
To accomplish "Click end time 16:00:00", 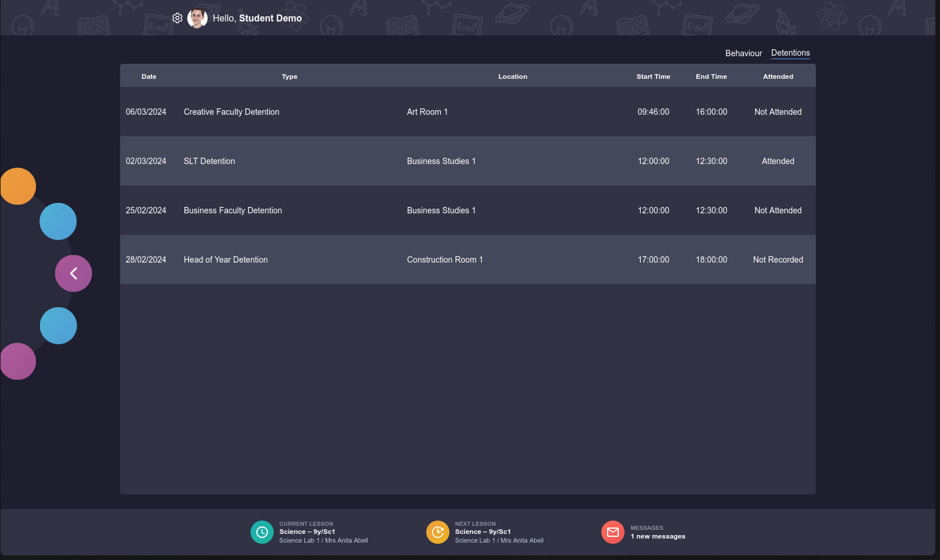I will coord(712,112).
